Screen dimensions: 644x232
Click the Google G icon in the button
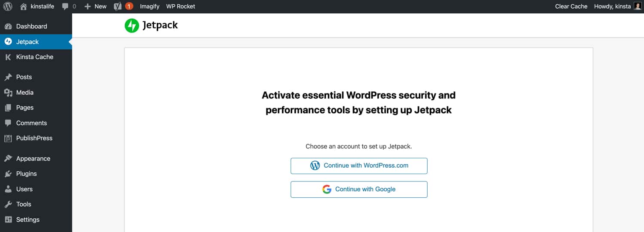tap(327, 189)
